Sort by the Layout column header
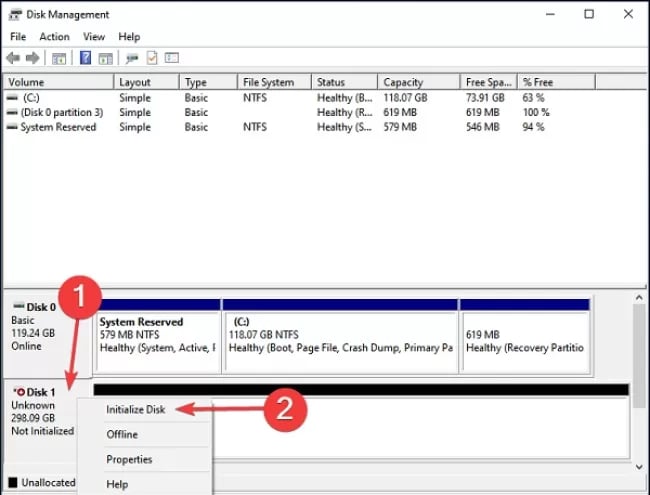 146,82
